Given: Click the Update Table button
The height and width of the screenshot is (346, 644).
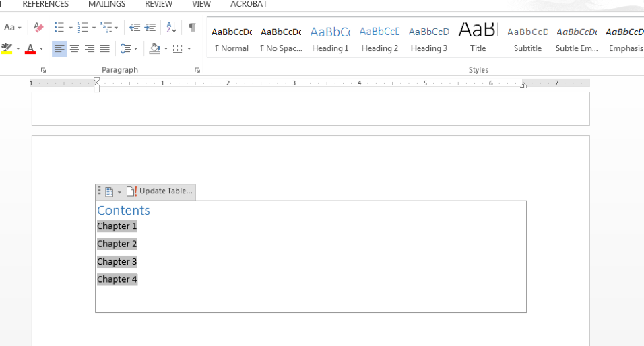Looking at the screenshot, I should click(160, 191).
